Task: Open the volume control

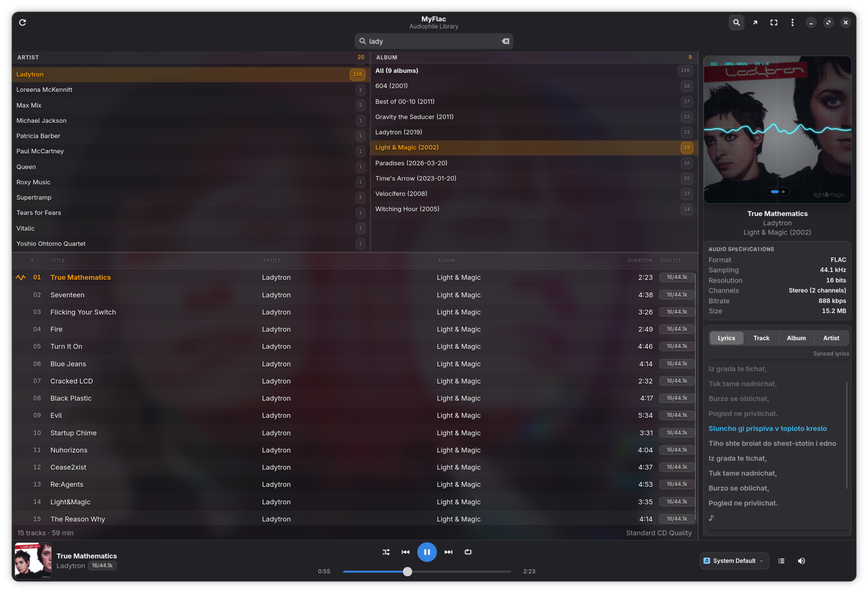Action: click(x=801, y=561)
